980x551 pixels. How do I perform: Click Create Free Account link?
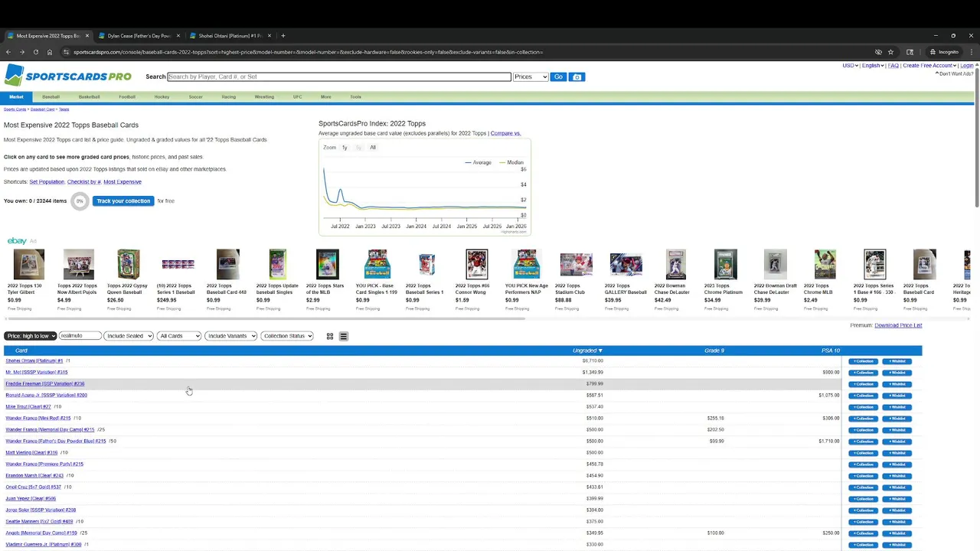coord(929,66)
